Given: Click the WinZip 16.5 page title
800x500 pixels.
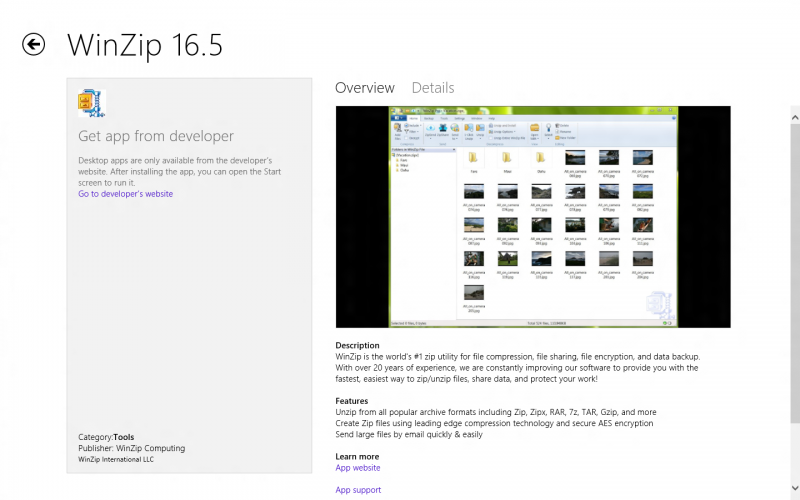Looking at the screenshot, I should click(x=145, y=45).
